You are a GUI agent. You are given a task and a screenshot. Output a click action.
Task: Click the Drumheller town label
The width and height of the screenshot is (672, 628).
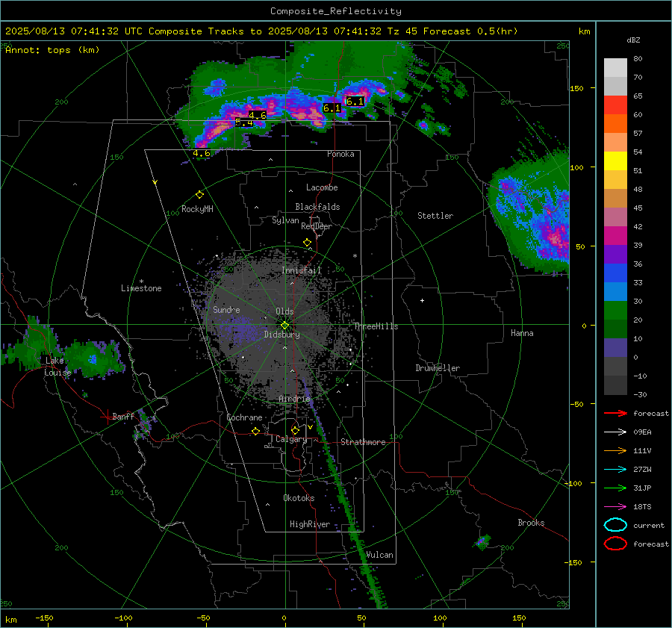(x=438, y=368)
